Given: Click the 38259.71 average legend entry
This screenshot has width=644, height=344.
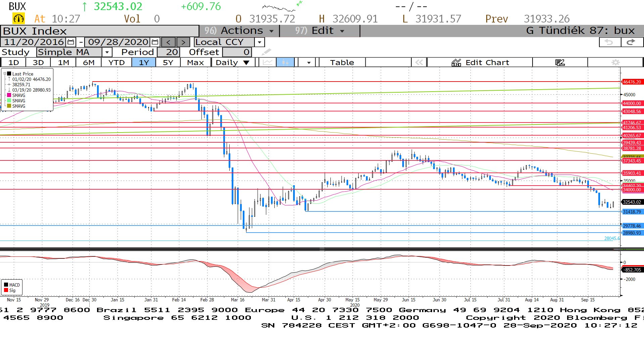Looking at the screenshot, I should [x=21, y=85].
